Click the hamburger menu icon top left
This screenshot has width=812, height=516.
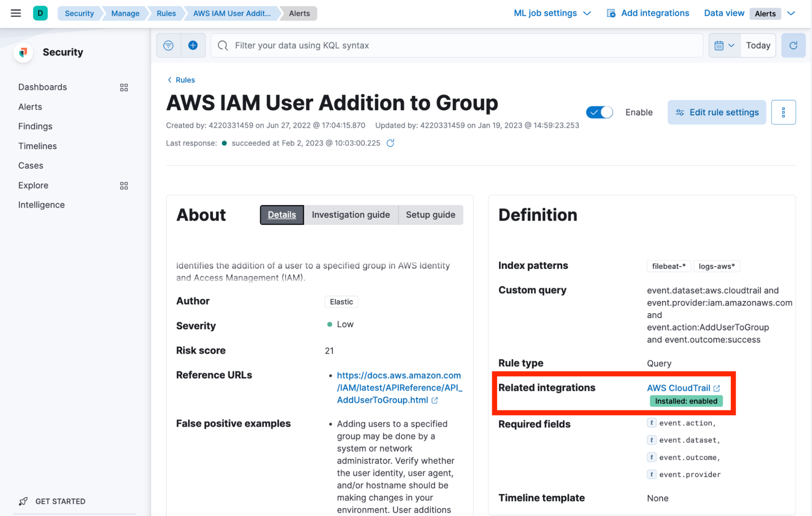tap(16, 13)
